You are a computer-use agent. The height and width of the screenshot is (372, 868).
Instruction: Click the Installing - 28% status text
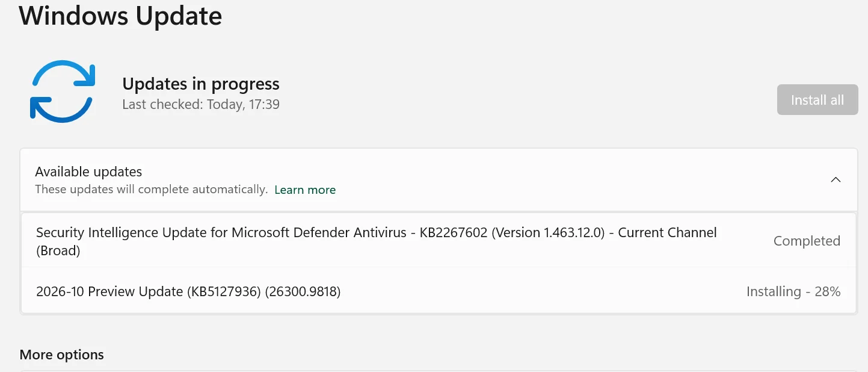(x=793, y=292)
